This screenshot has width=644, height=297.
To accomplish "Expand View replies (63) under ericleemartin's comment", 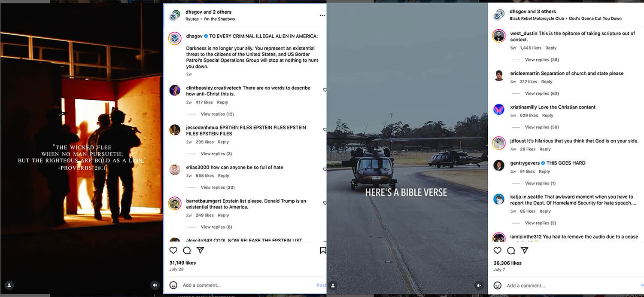I will click(542, 93).
